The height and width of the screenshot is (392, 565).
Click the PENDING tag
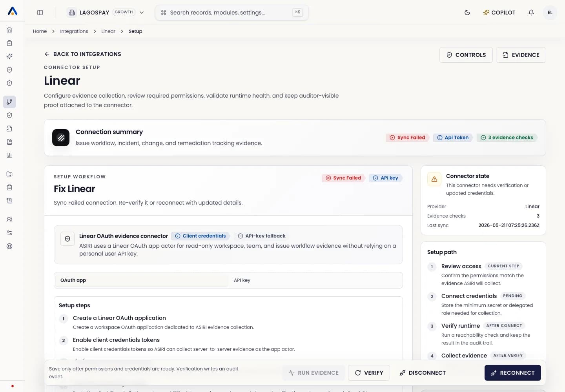click(513, 296)
